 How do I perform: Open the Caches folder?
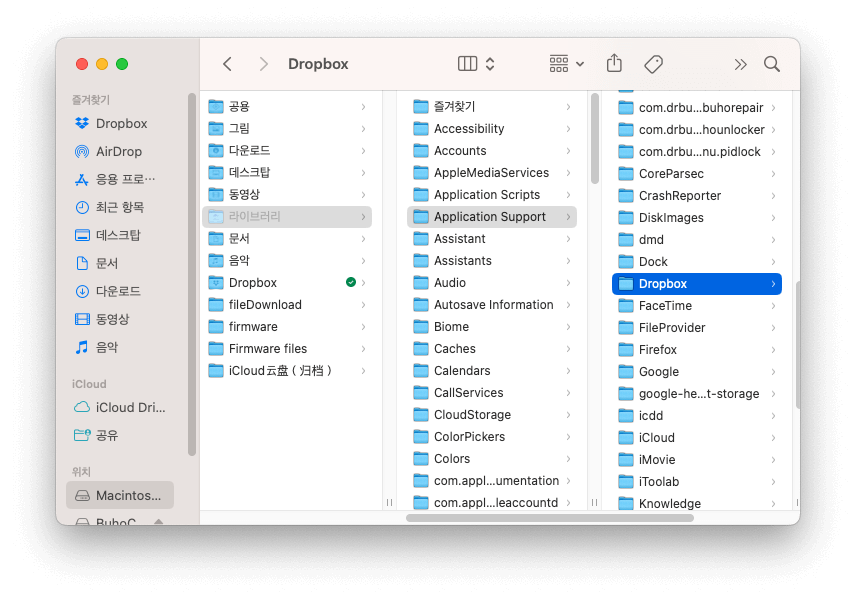[492, 348]
